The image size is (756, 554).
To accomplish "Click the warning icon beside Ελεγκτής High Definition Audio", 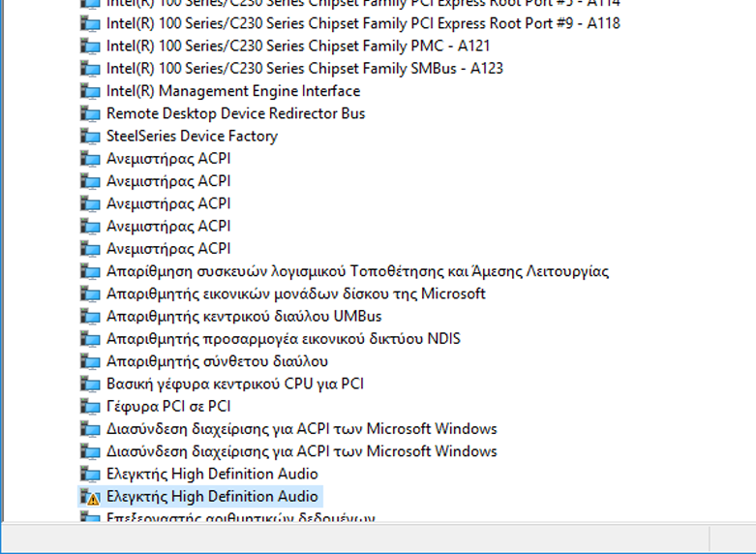I will 90,497.
